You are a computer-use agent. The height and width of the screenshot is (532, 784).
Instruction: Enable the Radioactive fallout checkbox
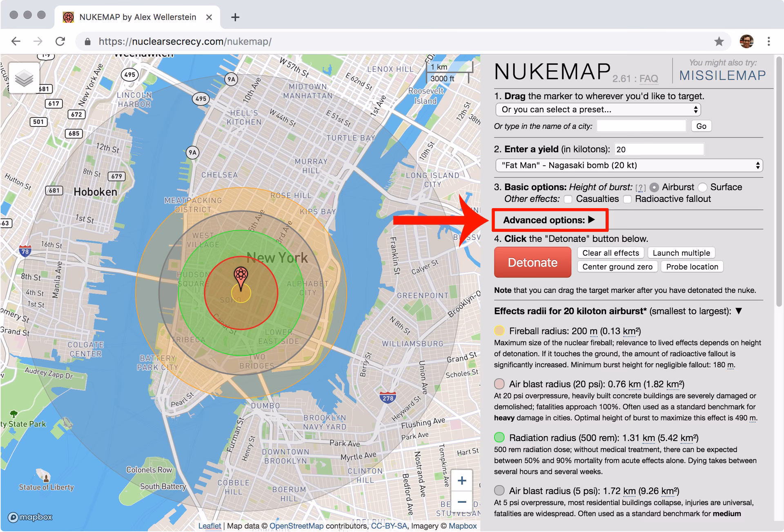pos(627,199)
